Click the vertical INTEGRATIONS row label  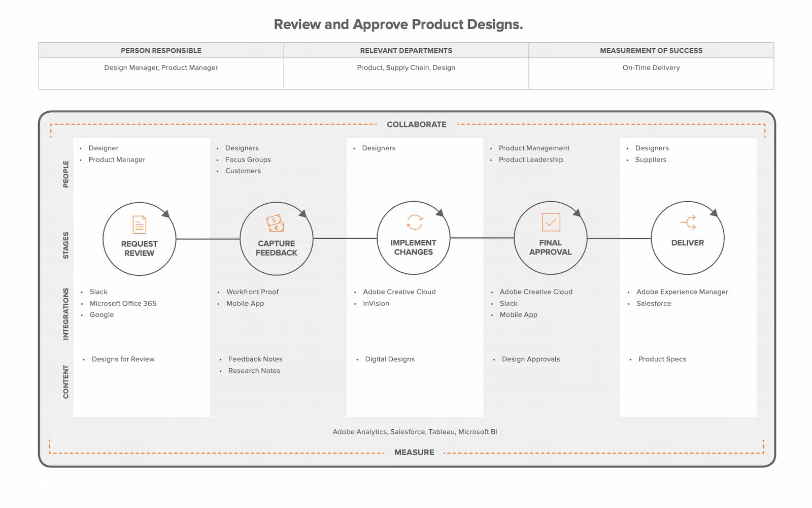click(65, 314)
